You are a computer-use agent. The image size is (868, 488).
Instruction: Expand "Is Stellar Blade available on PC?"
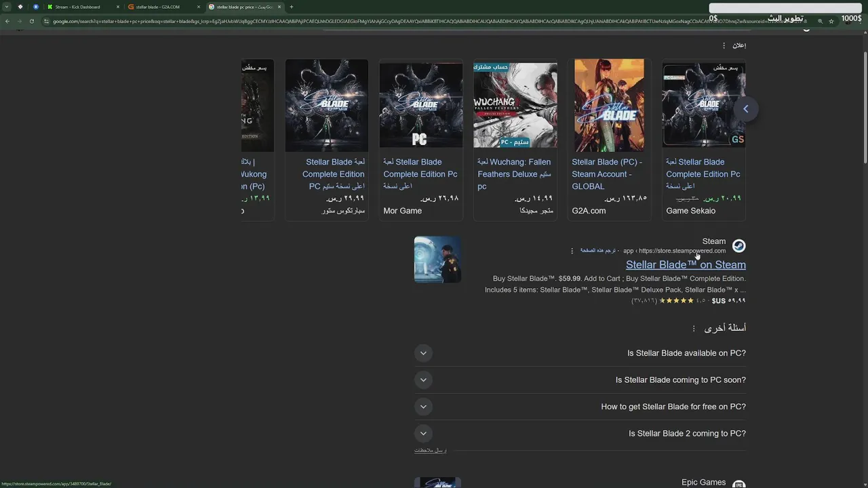[580, 353]
